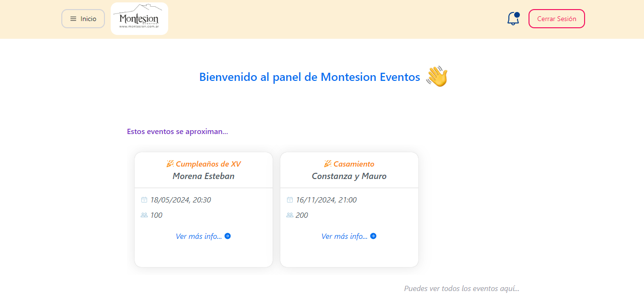Image resolution: width=644 pixels, height=303 pixels.
Task: Click the Cerrar Sesión button
Action: (557, 19)
